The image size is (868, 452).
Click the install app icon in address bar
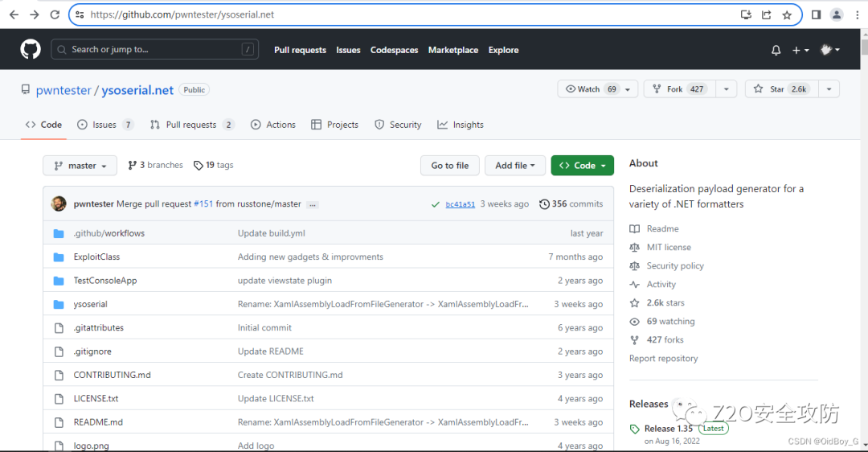(746, 15)
